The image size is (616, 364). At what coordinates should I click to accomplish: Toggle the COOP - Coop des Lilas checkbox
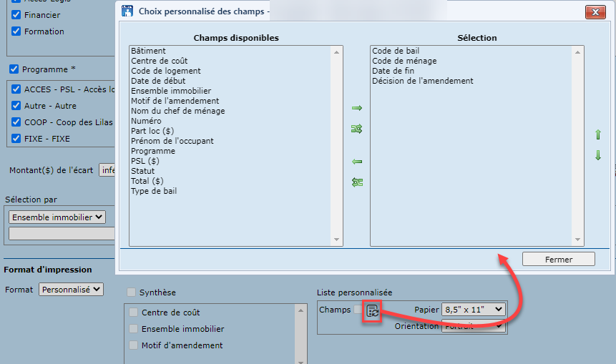[x=16, y=122]
